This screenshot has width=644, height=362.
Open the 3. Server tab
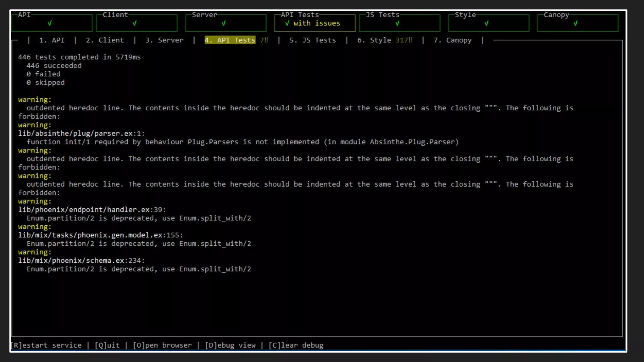[x=164, y=40]
